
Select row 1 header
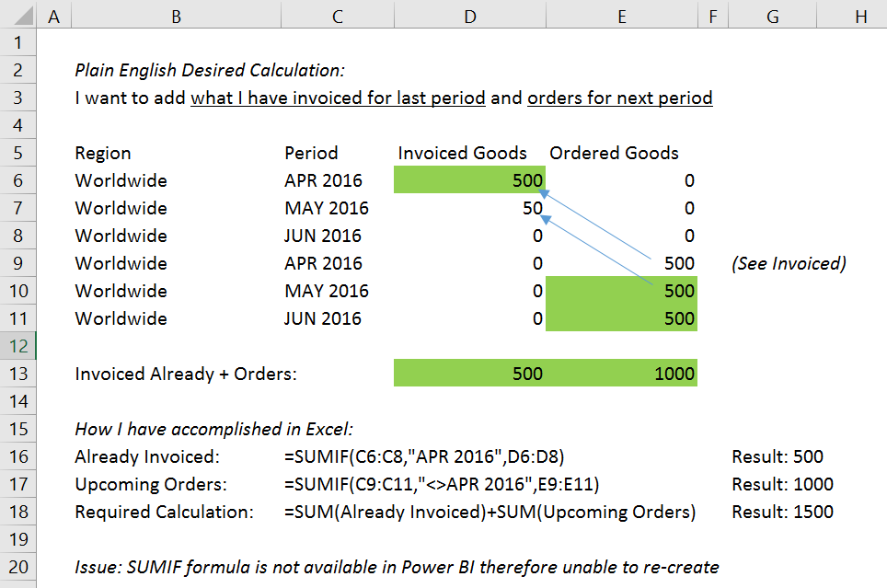[x=18, y=42]
